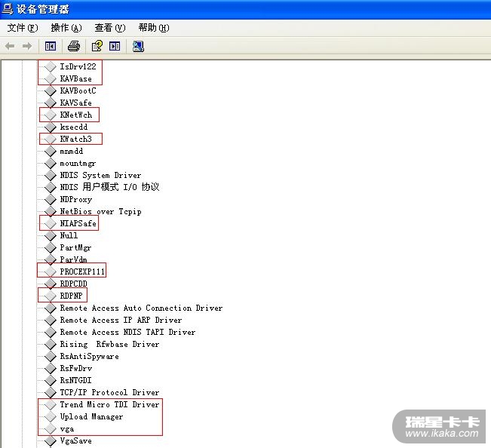
Task: Click the device icon beside KWatch3
Action: (x=50, y=139)
